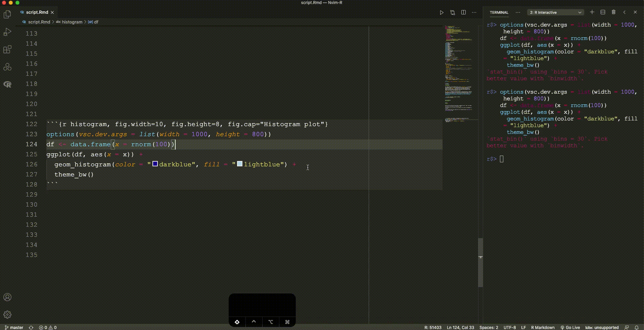Screen dimensions: 644x330
Task: Change the LF end-of-line sequence
Action: tap(523, 327)
